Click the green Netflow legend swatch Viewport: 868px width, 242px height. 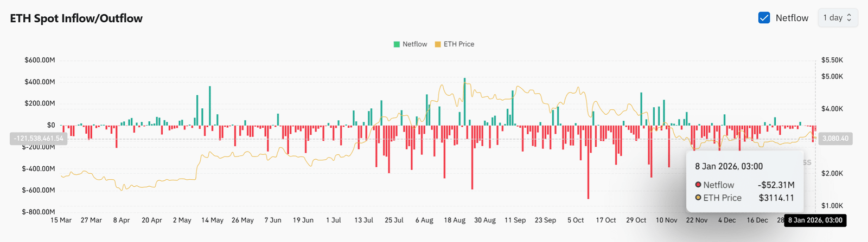pyautogui.click(x=397, y=44)
